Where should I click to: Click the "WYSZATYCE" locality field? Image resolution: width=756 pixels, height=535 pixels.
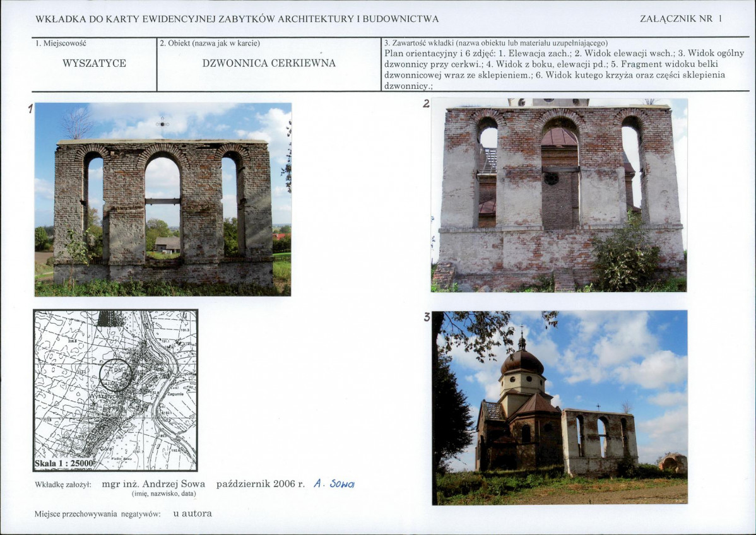click(94, 63)
